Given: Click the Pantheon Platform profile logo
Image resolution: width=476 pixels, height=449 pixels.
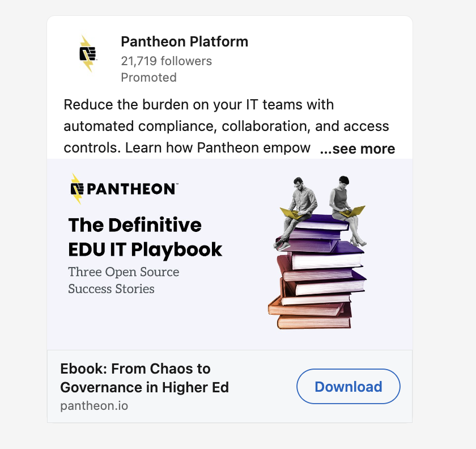Looking at the screenshot, I should [88, 54].
